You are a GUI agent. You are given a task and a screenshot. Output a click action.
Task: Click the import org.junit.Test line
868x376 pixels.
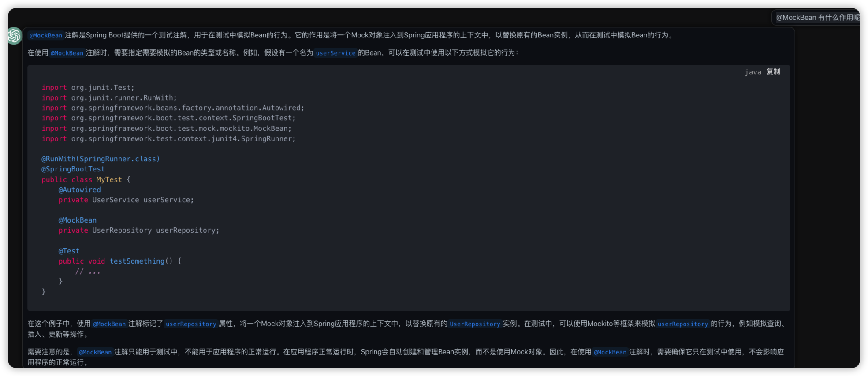[x=88, y=88]
